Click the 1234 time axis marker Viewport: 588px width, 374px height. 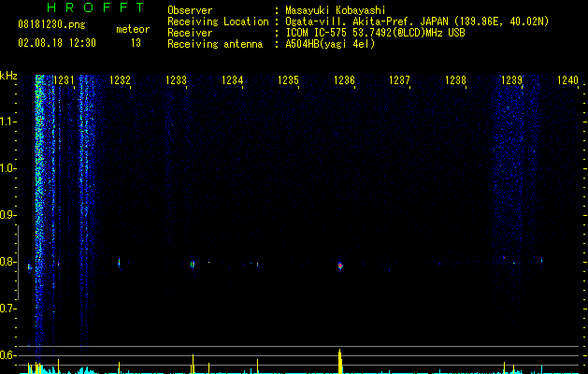(x=232, y=80)
